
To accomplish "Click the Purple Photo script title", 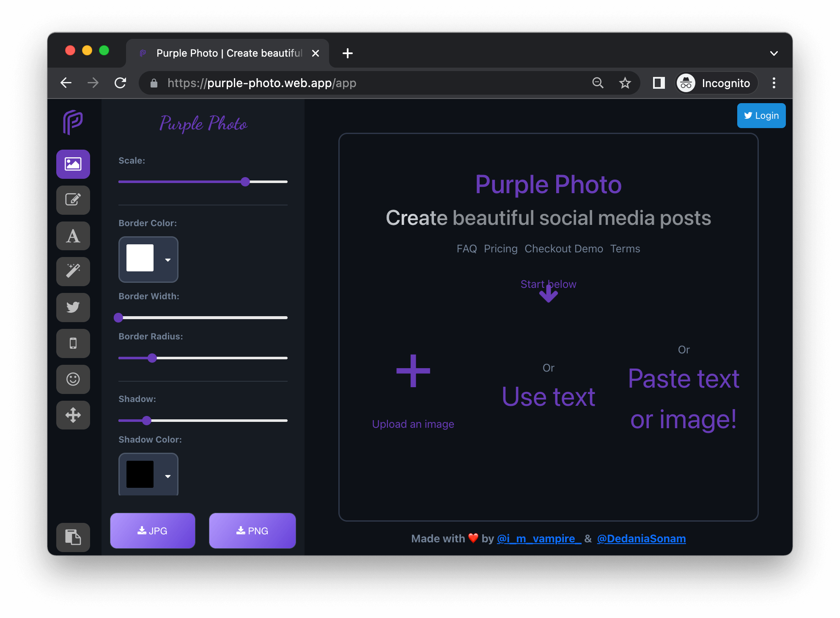I will 203,123.
